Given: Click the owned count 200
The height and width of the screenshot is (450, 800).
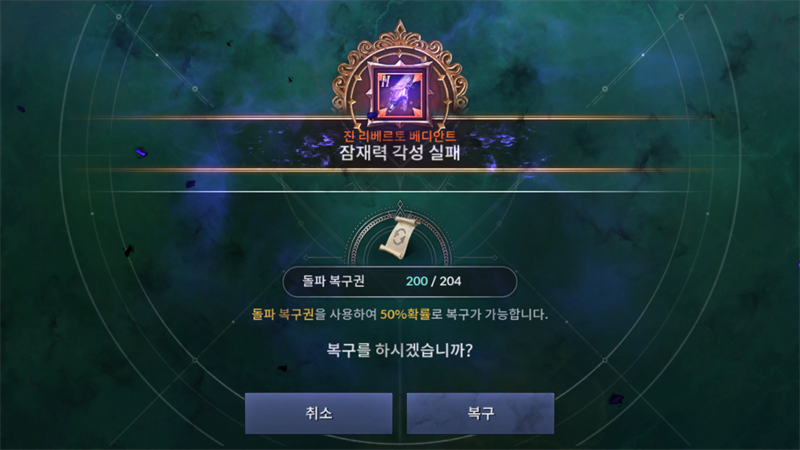Looking at the screenshot, I should click(x=417, y=281).
